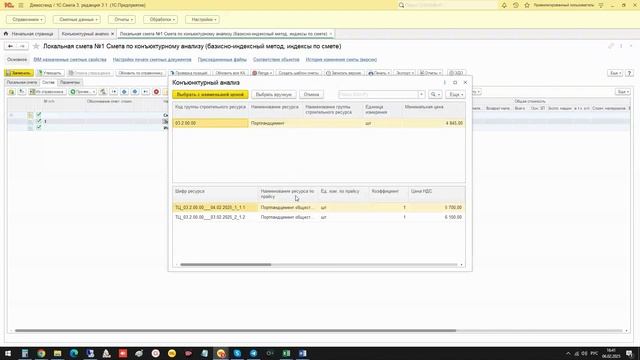Open the notification center in system tray
Image resolution: width=640 pixels, height=360 pixels.
(x=629, y=353)
